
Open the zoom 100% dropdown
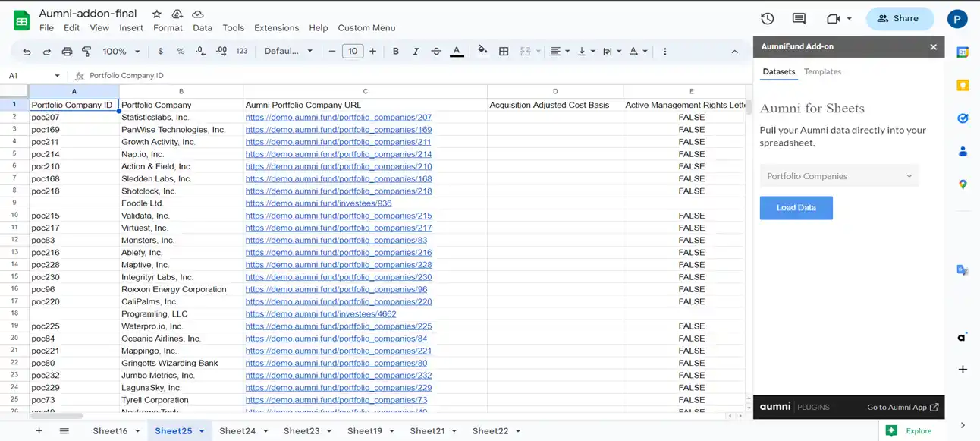(x=121, y=52)
